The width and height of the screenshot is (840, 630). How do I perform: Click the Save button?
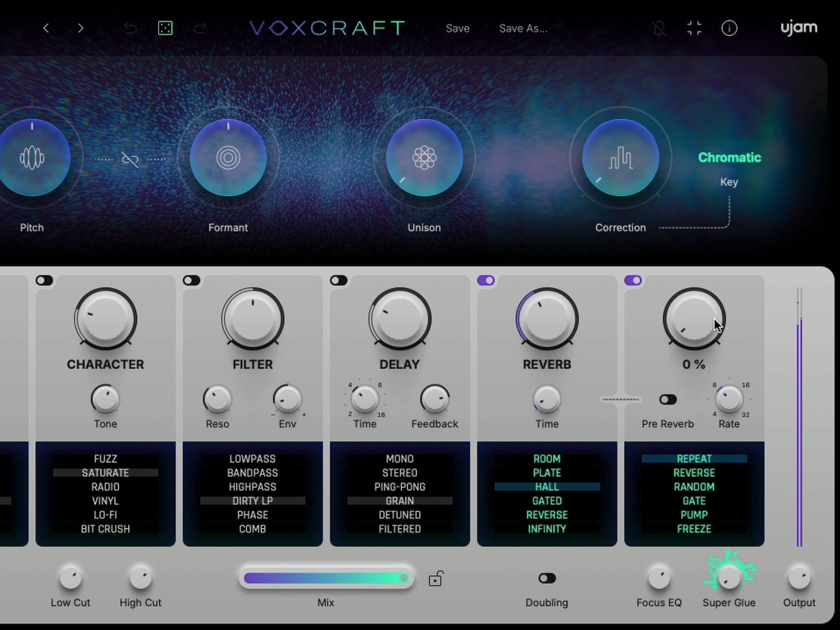point(458,29)
